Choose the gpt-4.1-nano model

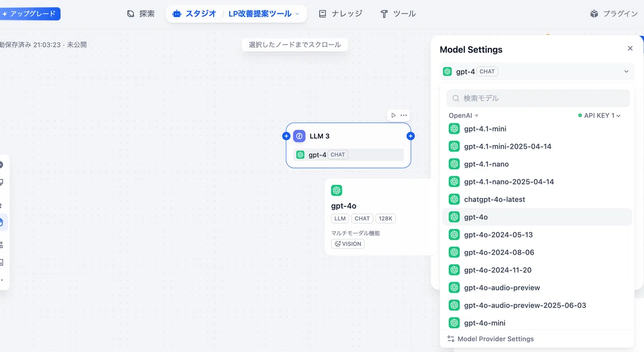[x=537, y=164]
